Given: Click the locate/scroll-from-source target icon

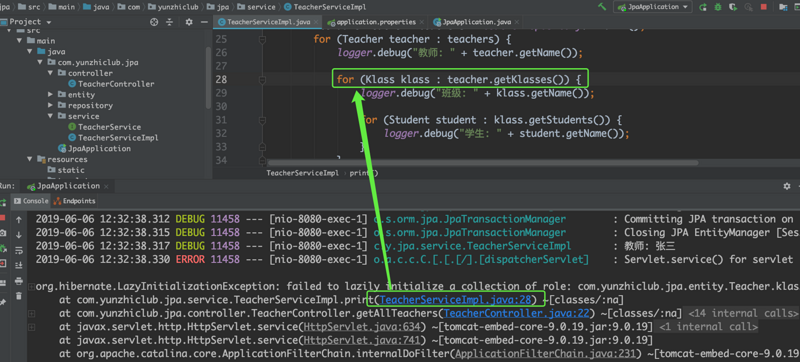Looking at the screenshot, I should [154, 22].
